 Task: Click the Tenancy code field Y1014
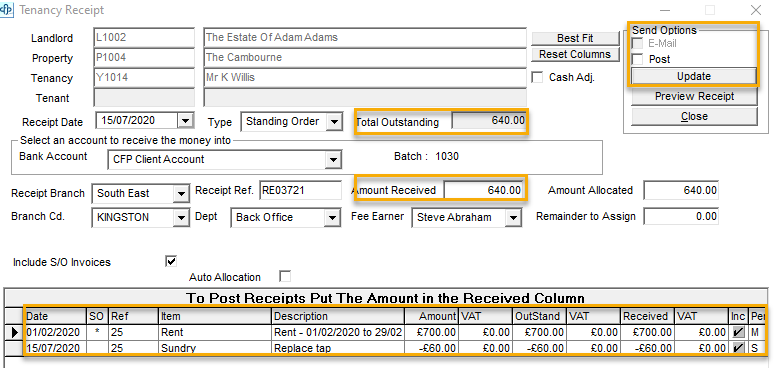point(144,78)
